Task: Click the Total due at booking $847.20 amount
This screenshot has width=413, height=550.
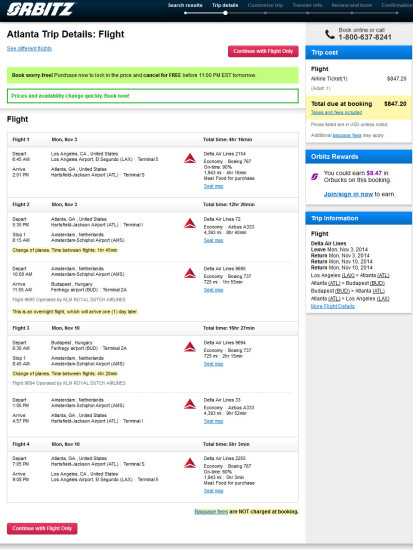Action: coord(395,104)
